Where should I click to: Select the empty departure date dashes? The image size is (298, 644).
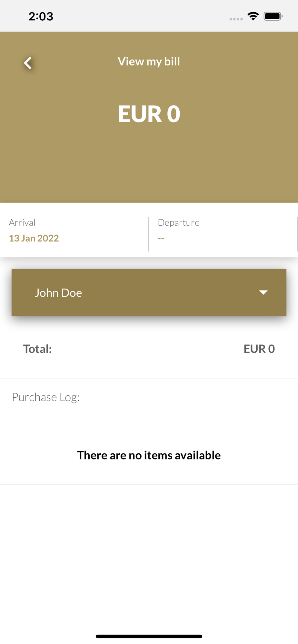[x=161, y=239]
